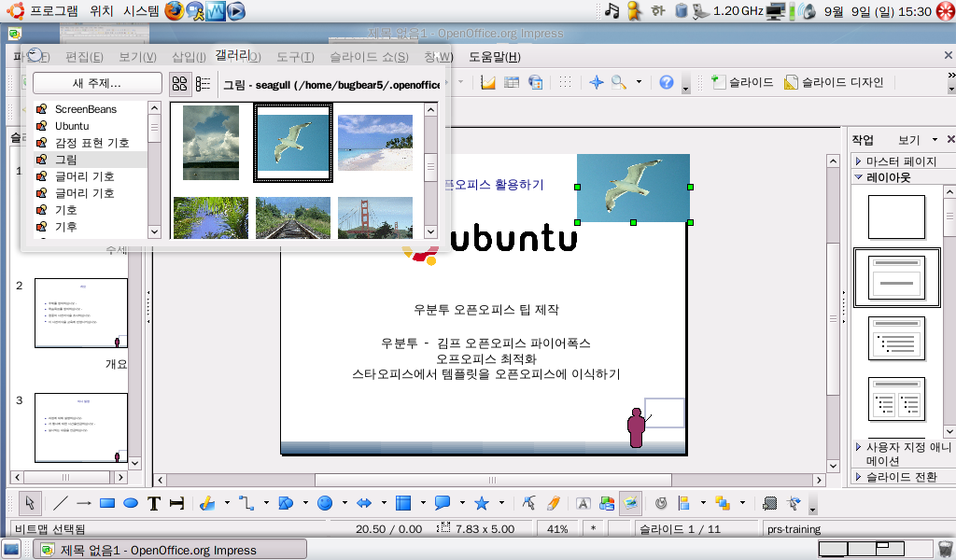Click the 새 주제... button

click(97, 83)
